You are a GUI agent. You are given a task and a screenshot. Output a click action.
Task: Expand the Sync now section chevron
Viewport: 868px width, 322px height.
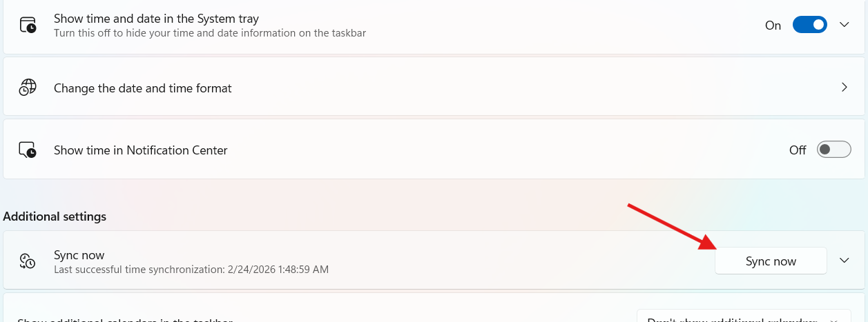pyautogui.click(x=844, y=261)
